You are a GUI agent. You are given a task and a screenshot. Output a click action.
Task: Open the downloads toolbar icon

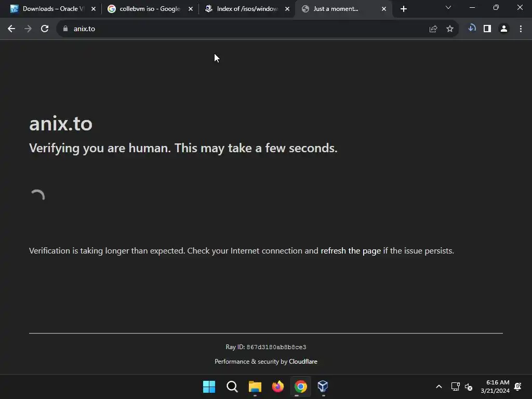[472, 29]
